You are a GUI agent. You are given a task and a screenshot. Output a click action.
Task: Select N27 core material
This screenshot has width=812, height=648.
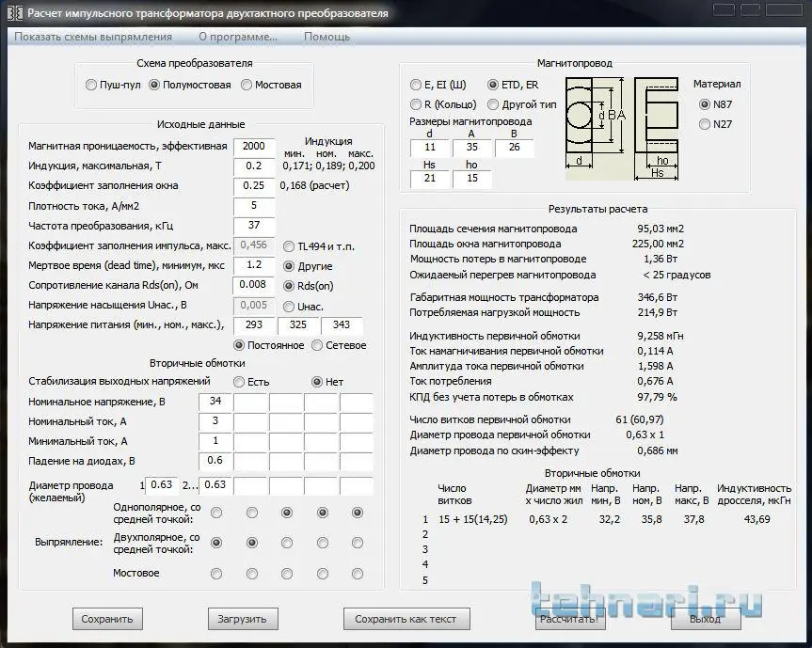tap(715, 124)
